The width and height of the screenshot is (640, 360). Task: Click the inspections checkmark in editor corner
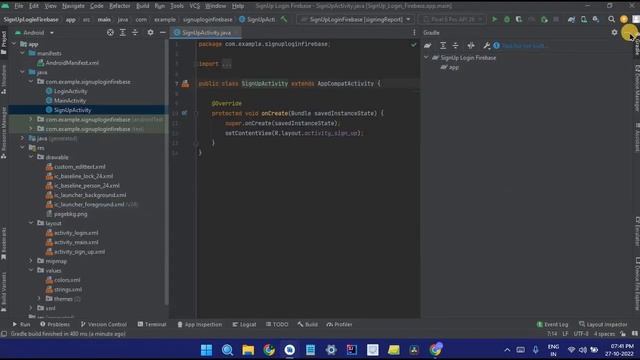(x=413, y=44)
